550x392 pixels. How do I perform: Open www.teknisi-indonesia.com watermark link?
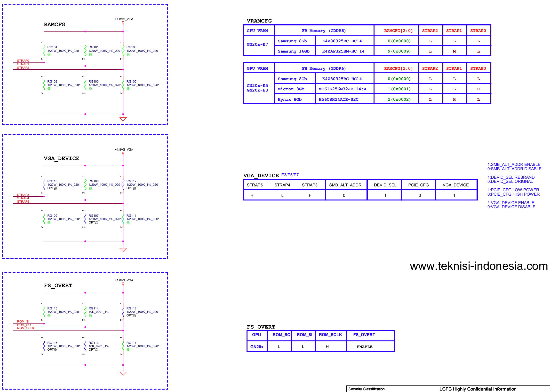coord(479,266)
